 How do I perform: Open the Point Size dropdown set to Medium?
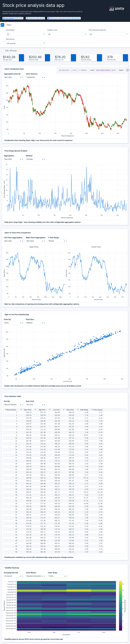(36, 323)
